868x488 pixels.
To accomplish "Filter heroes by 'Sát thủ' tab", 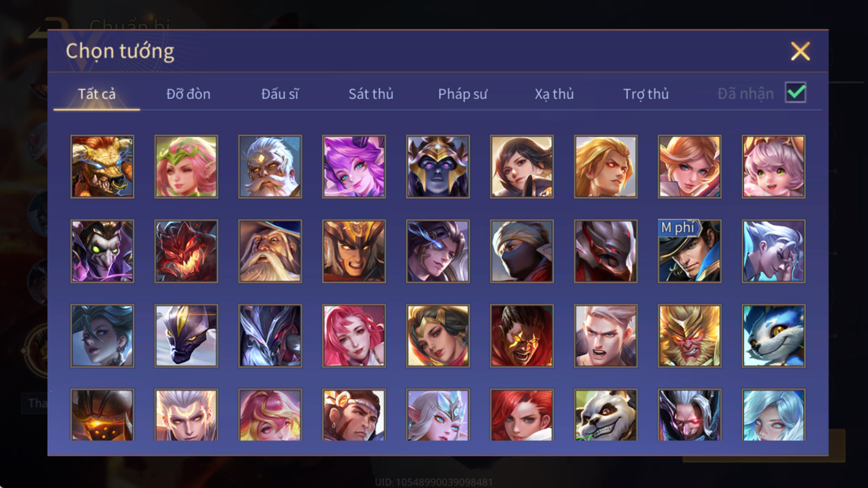I will [x=371, y=94].
